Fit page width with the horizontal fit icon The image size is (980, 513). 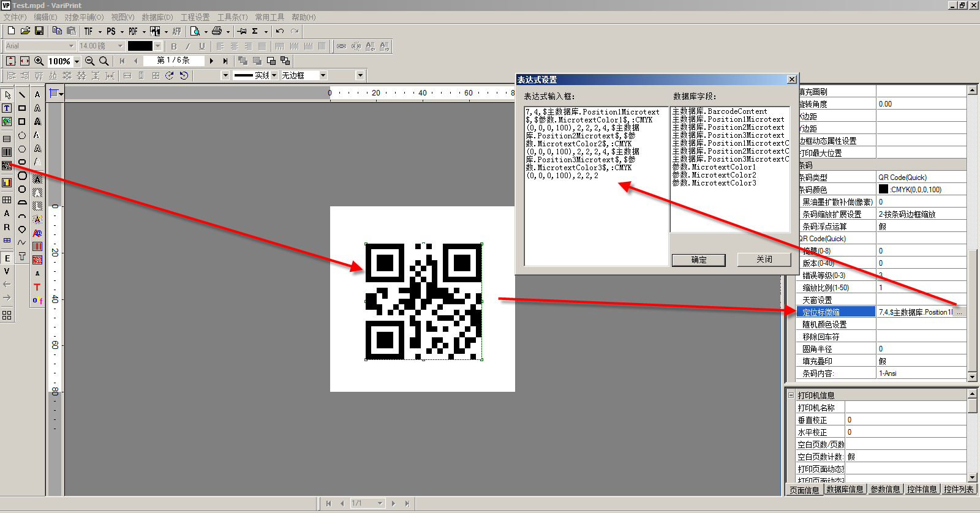pos(24,61)
